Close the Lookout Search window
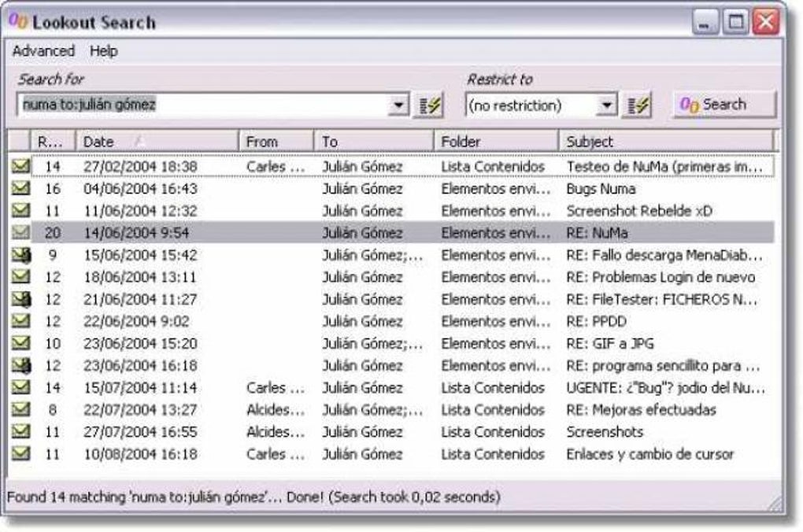This screenshot has width=803, height=532. [x=766, y=22]
